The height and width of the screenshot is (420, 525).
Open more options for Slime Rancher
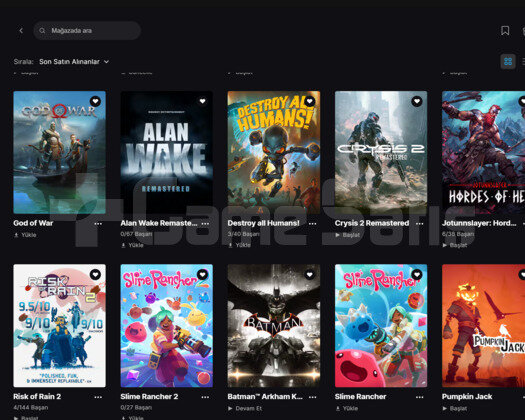[x=420, y=397]
